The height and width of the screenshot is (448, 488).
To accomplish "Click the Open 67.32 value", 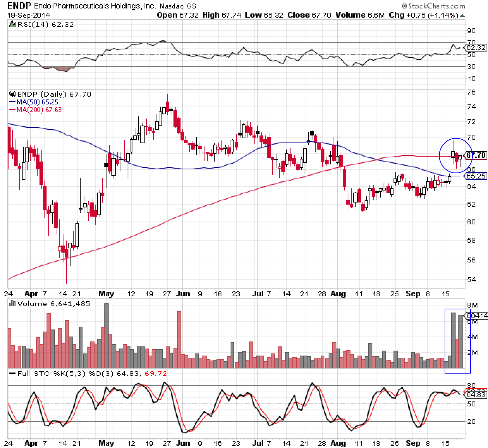I will pos(178,15).
